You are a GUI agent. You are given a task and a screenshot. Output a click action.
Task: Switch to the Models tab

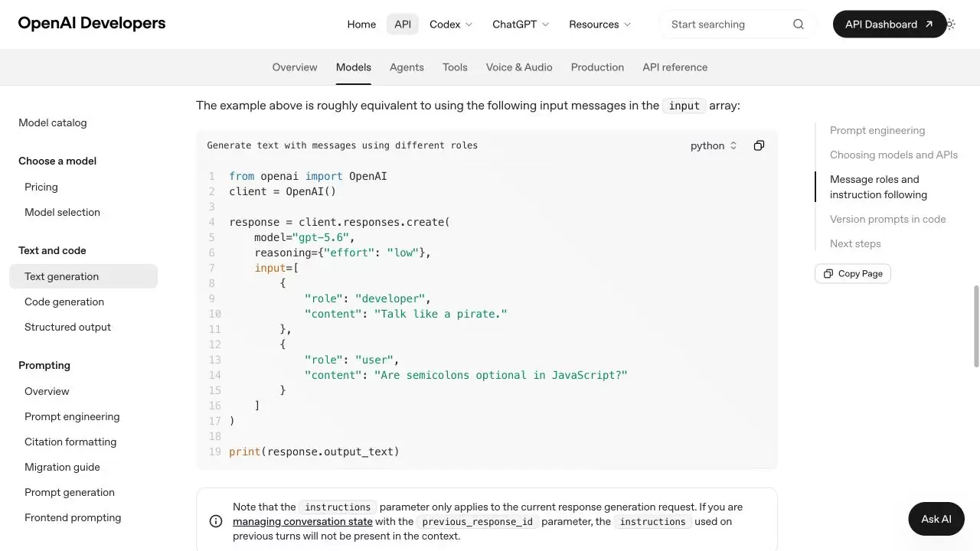pyautogui.click(x=354, y=67)
